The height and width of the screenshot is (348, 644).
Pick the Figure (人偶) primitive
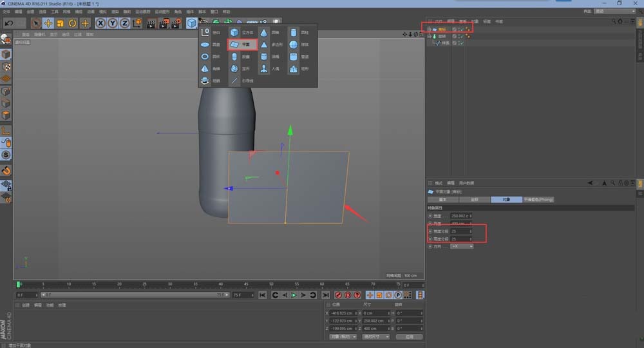point(269,68)
